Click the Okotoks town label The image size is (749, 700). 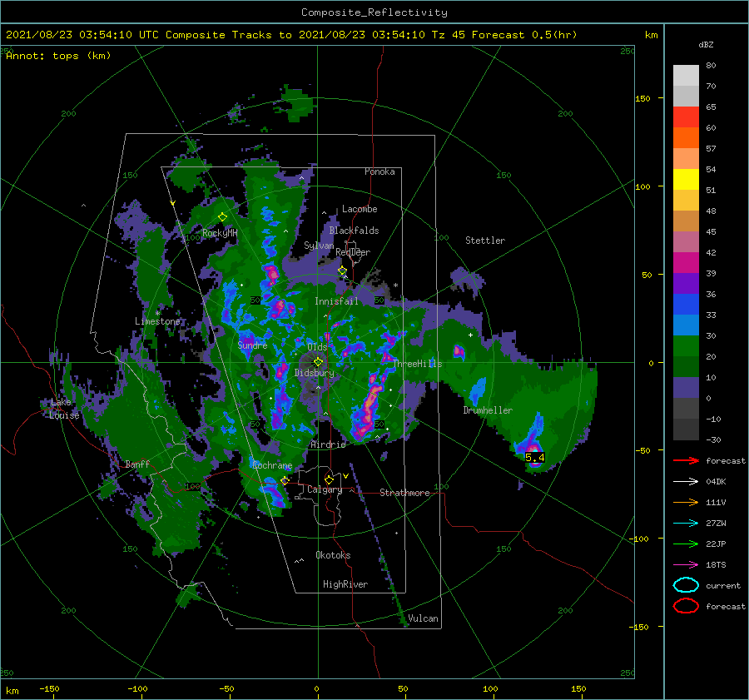coord(334,555)
